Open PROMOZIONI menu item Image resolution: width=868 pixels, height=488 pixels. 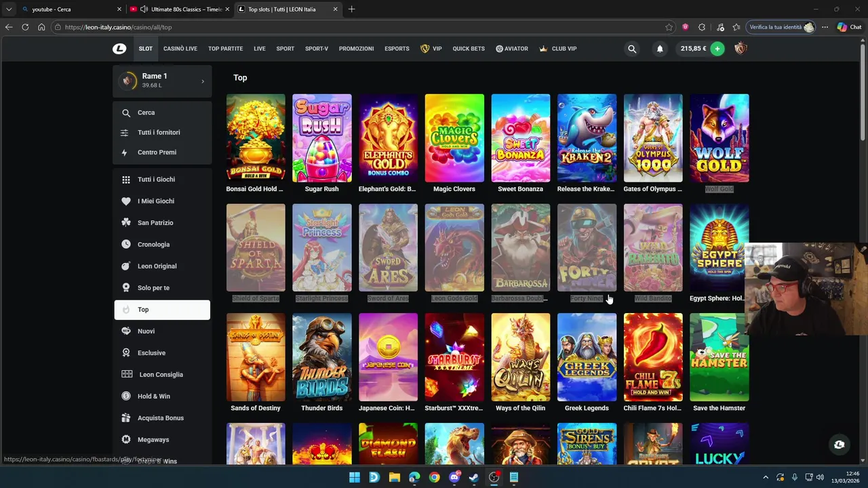click(x=356, y=49)
